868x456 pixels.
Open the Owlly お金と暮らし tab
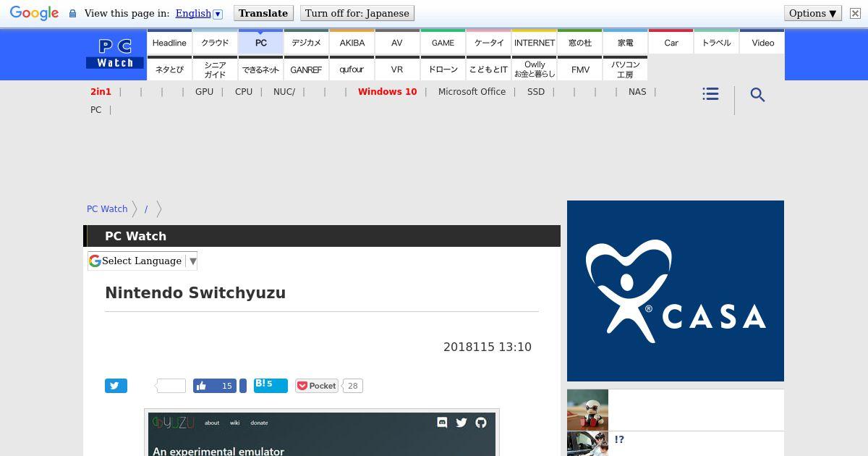pos(534,69)
